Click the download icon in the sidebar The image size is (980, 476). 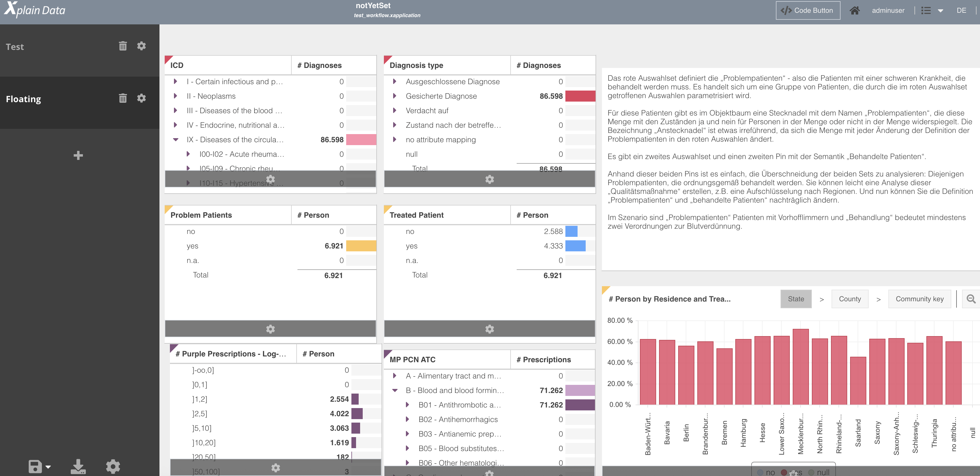coord(78,466)
